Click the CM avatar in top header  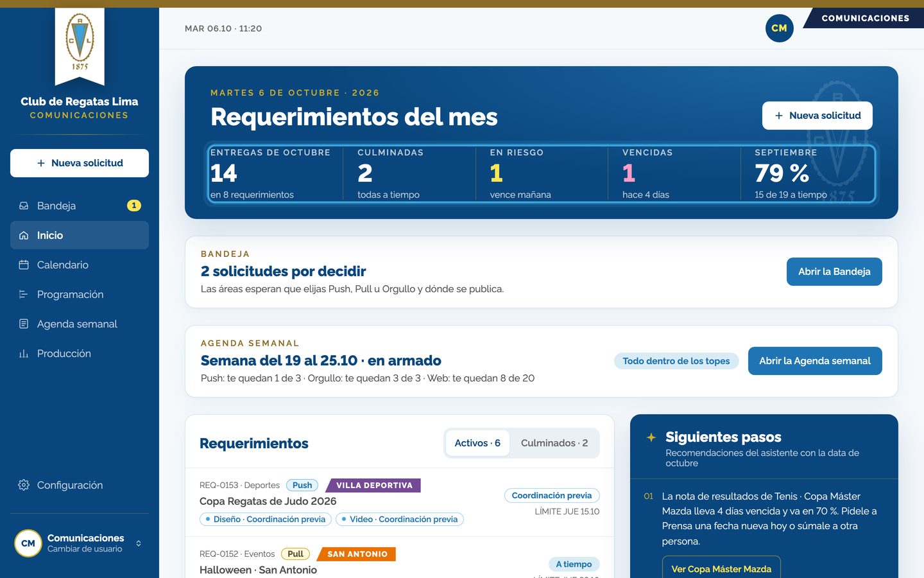(x=779, y=28)
